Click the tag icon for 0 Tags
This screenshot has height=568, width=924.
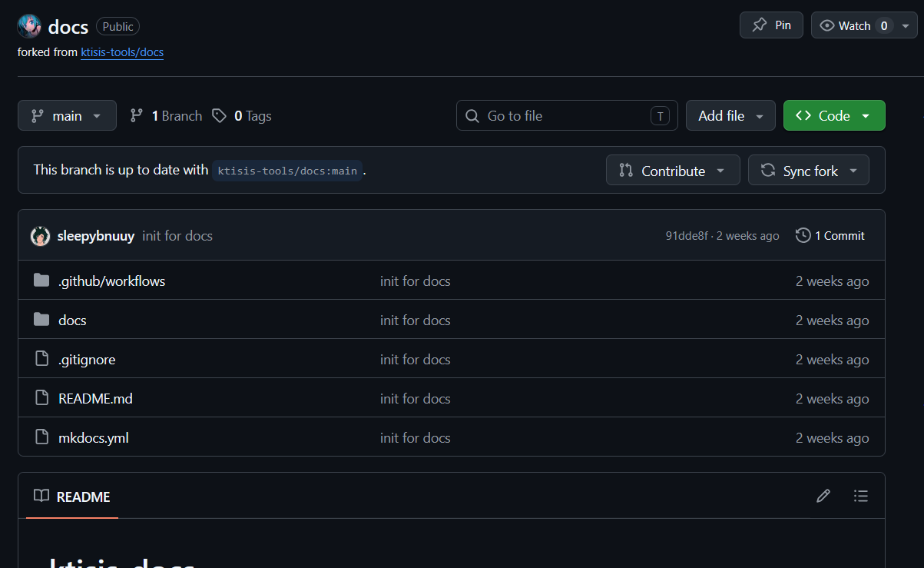[x=220, y=115]
